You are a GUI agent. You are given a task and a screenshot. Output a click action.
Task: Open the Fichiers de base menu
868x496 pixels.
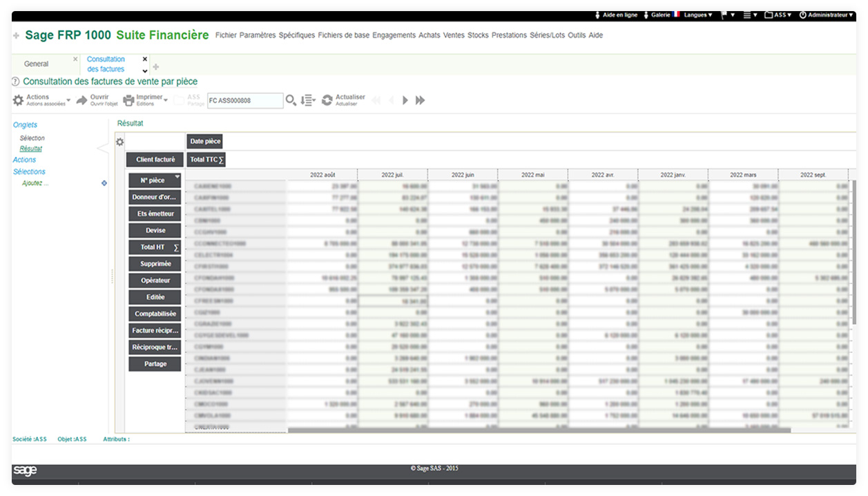(x=344, y=35)
